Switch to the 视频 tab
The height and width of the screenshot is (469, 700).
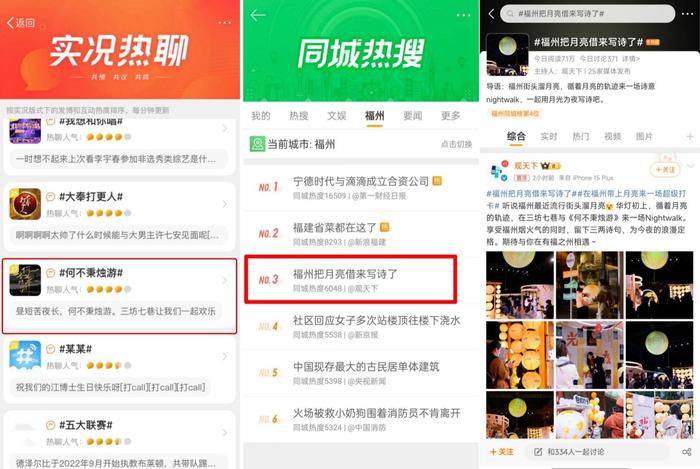click(x=612, y=137)
